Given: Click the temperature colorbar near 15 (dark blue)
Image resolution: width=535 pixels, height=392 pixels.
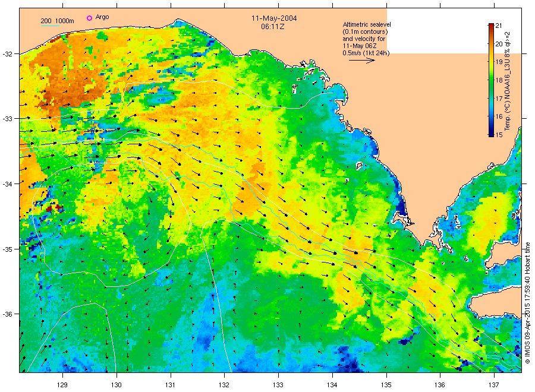Looking at the screenshot, I should coord(491,134).
